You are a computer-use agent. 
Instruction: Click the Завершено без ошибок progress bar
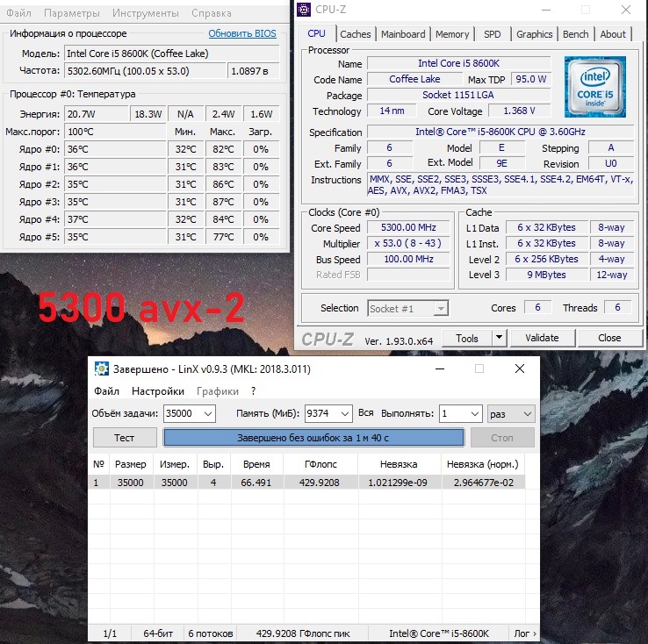click(x=313, y=438)
